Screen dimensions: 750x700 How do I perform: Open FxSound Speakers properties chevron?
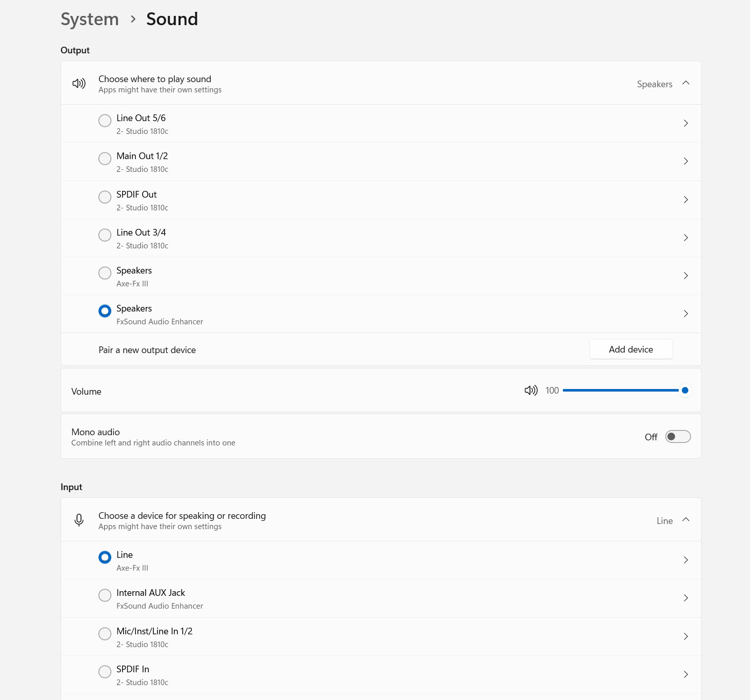(686, 314)
